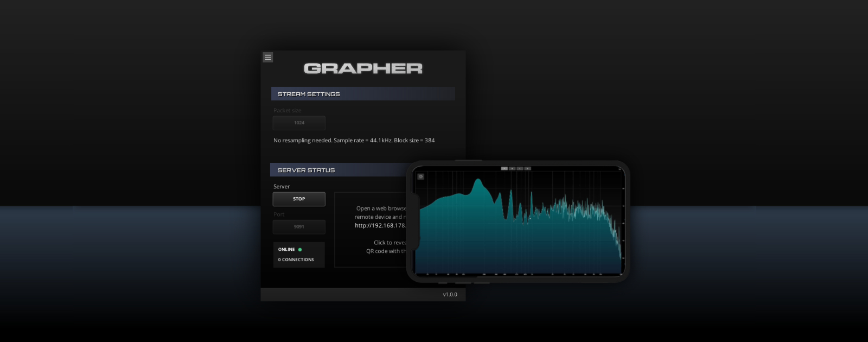Click the v1.0.0 version label
The width and height of the screenshot is (868, 342).
tap(450, 295)
